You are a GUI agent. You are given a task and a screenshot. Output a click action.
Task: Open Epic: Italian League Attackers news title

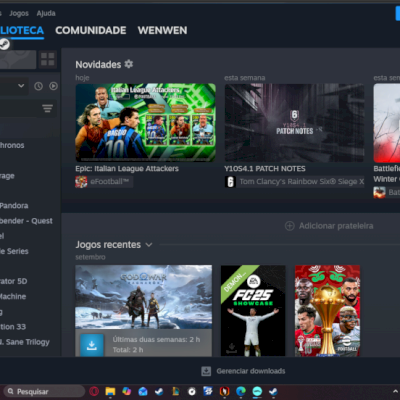click(x=127, y=169)
